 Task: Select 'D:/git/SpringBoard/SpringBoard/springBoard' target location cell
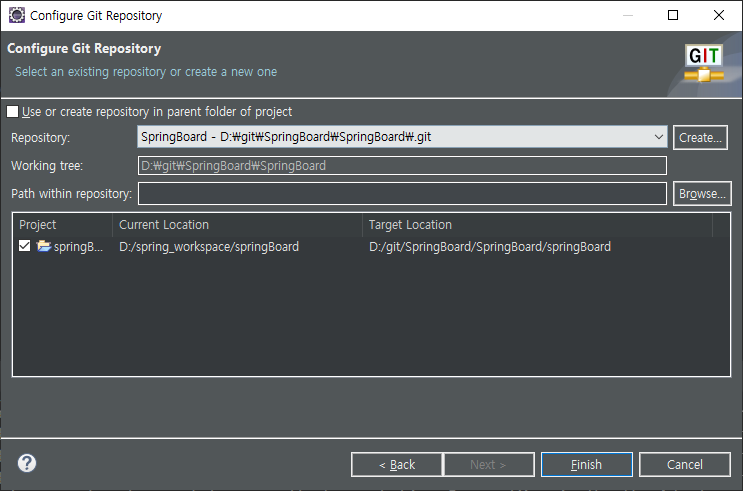490,246
